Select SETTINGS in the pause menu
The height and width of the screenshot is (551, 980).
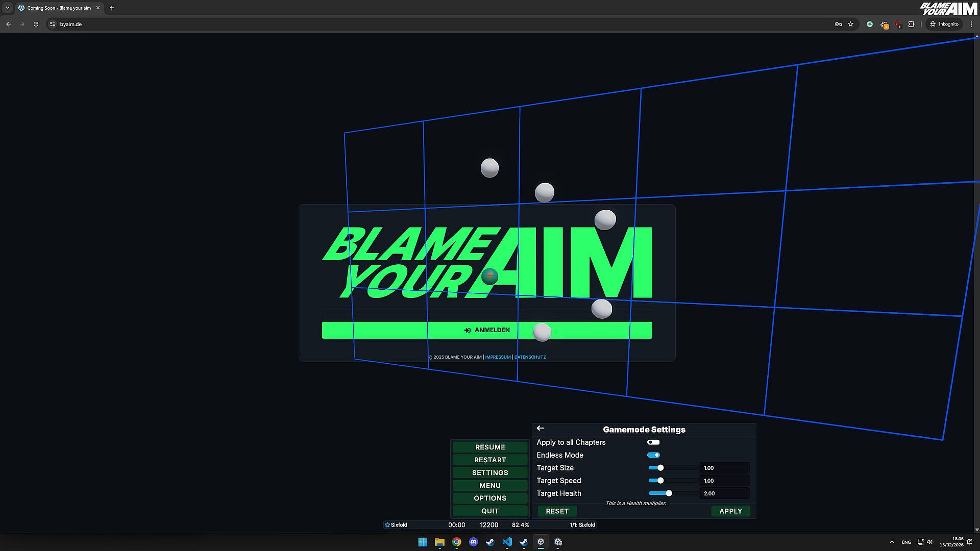click(x=490, y=473)
